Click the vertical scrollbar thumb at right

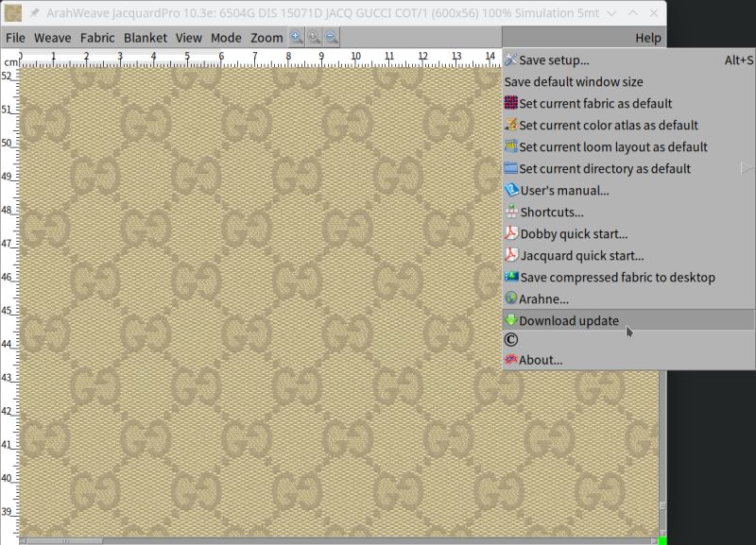coord(662,506)
